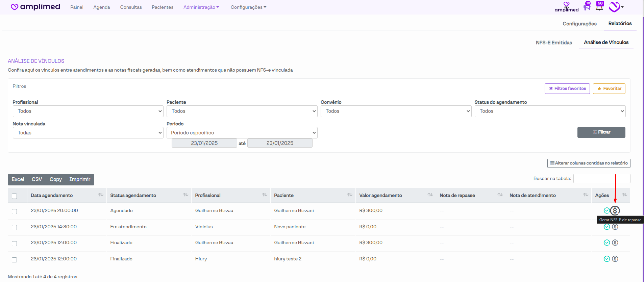Click the dollar repasse icon in first row
Viewport: 644px width, 282px height.
pyautogui.click(x=615, y=211)
